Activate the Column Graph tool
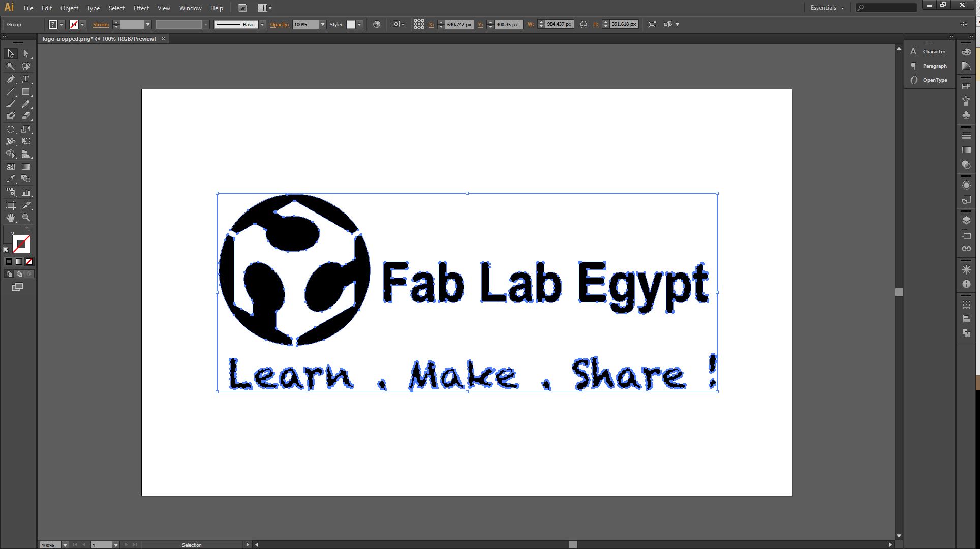This screenshot has width=980, height=549. pyautogui.click(x=26, y=193)
